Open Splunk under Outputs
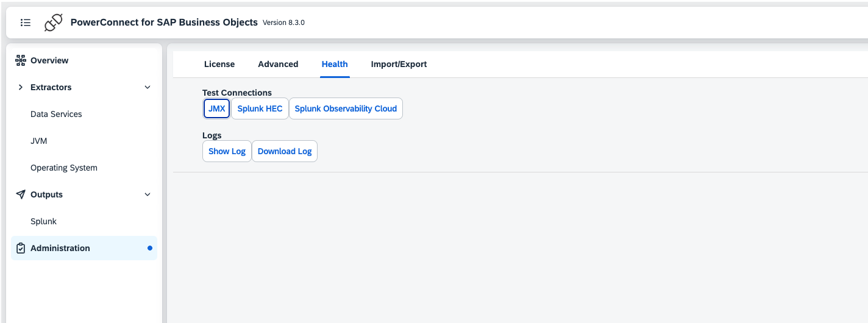 tap(43, 221)
